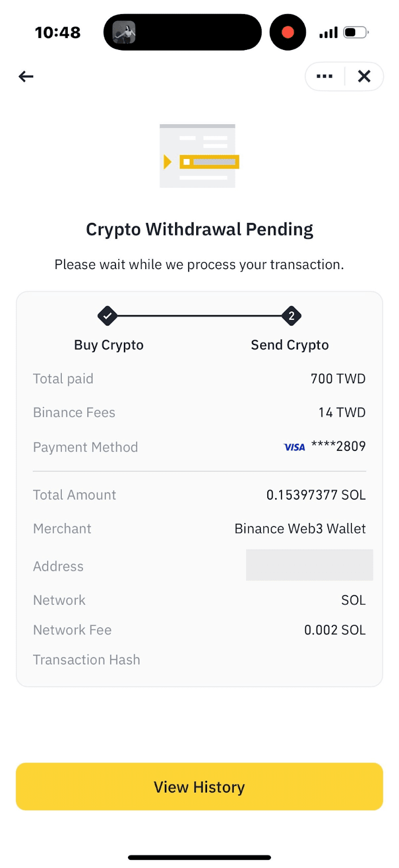The width and height of the screenshot is (399, 868).
Task: Tap the progress line between steps
Action: click(x=200, y=316)
